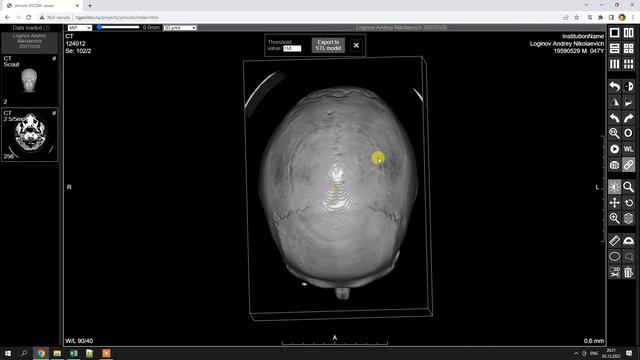Select the protractor angle measurement tool
The height and width of the screenshot is (360, 640).
pos(629,240)
